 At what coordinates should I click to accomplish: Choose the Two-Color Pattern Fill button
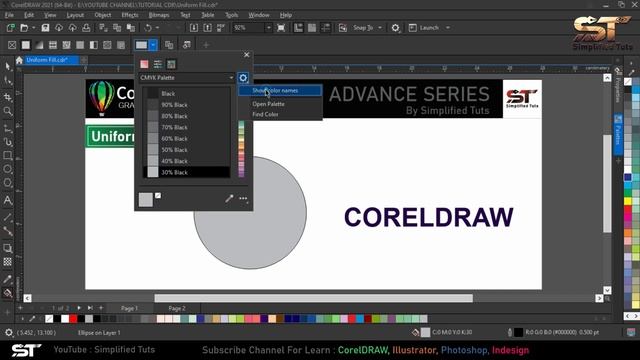[x=93, y=45]
